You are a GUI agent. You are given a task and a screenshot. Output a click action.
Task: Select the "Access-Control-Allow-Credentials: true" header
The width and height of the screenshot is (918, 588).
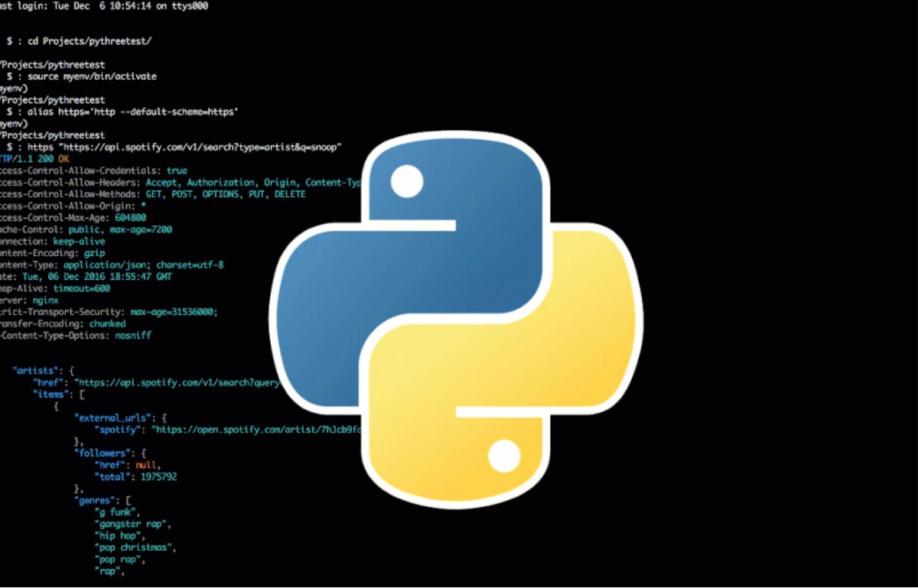pyautogui.click(x=93, y=171)
